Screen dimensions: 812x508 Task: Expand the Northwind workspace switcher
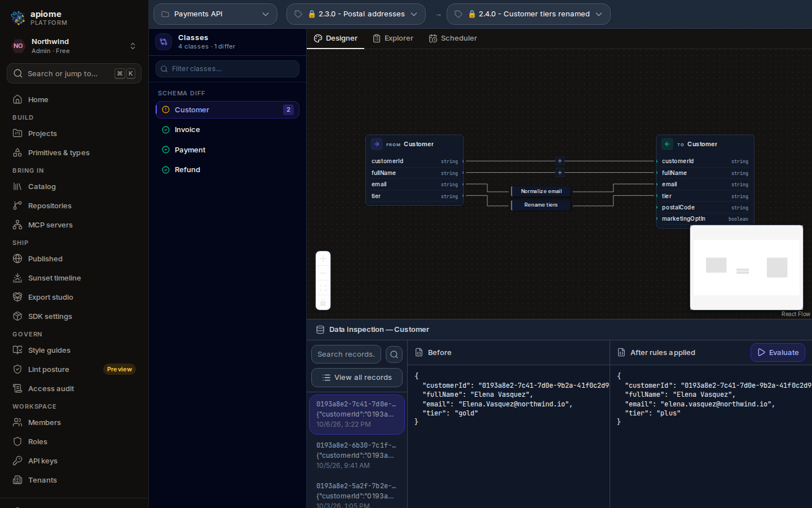(74, 46)
